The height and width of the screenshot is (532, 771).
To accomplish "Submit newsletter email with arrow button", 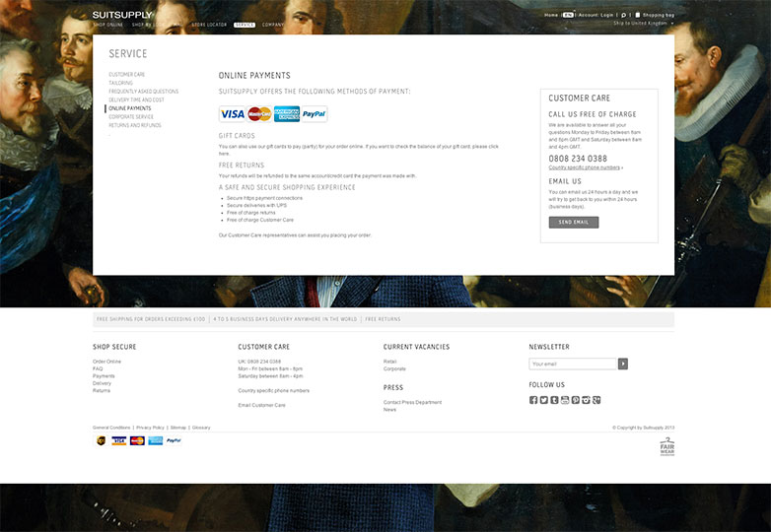I will (623, 364).
